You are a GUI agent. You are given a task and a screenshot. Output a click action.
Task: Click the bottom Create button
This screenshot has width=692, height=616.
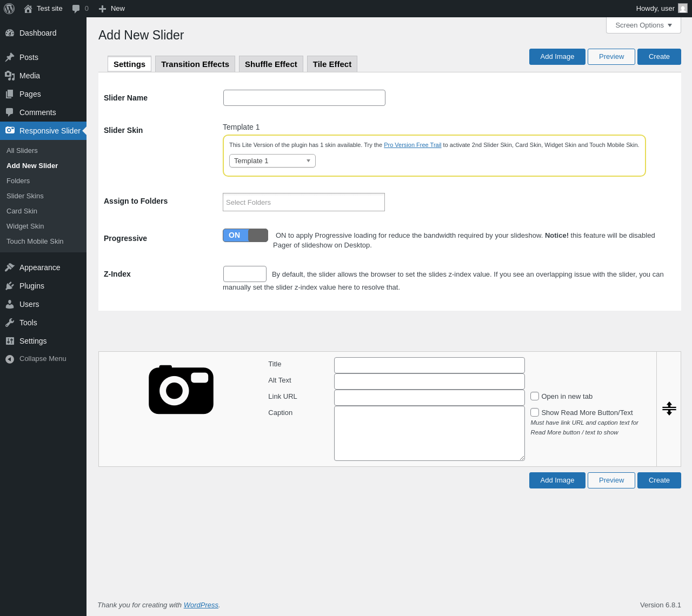point(659,480)
